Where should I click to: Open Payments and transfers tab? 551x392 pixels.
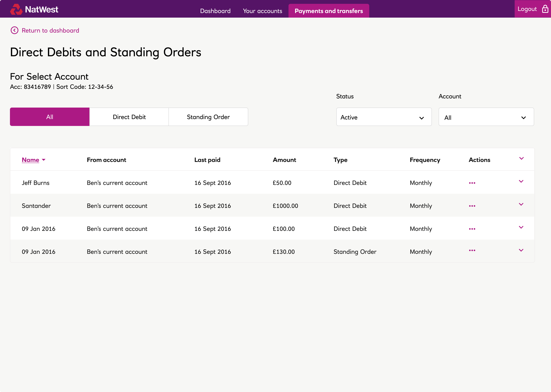click(328, 11)
